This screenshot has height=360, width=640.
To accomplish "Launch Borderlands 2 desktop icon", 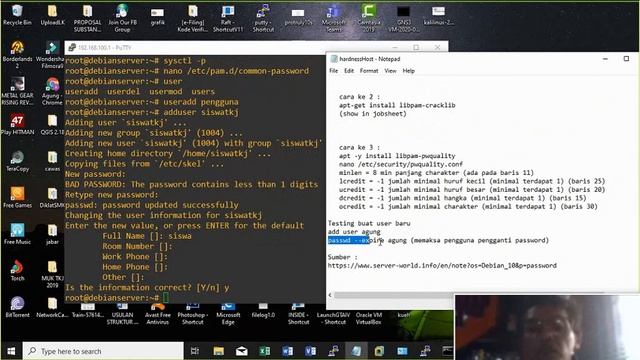I will (x=17, y=55).
